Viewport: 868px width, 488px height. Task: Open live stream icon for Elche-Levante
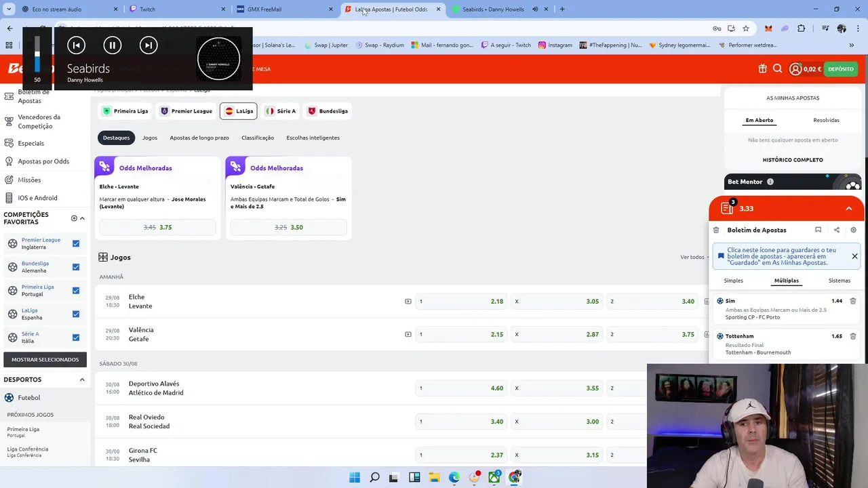(x=408, y=302)
